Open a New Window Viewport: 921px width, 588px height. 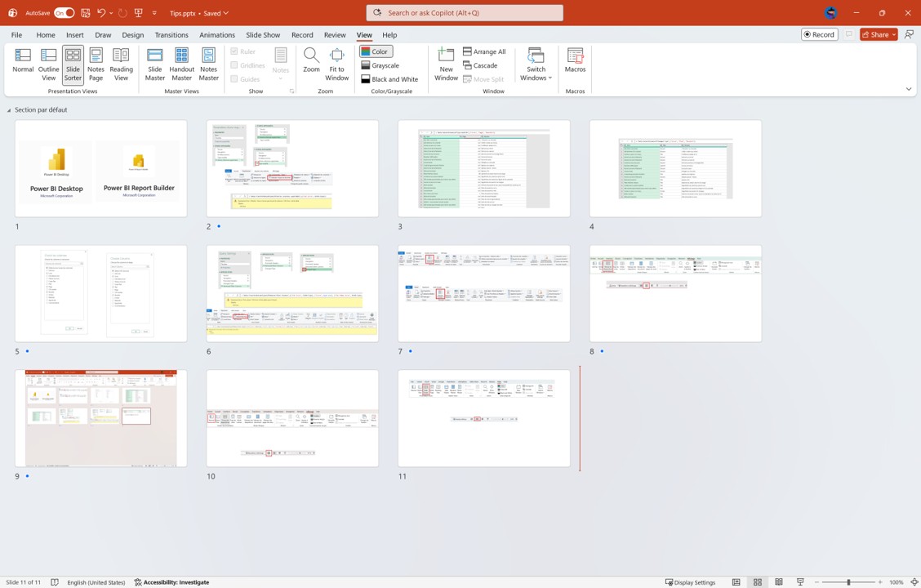tap(446, 64)
